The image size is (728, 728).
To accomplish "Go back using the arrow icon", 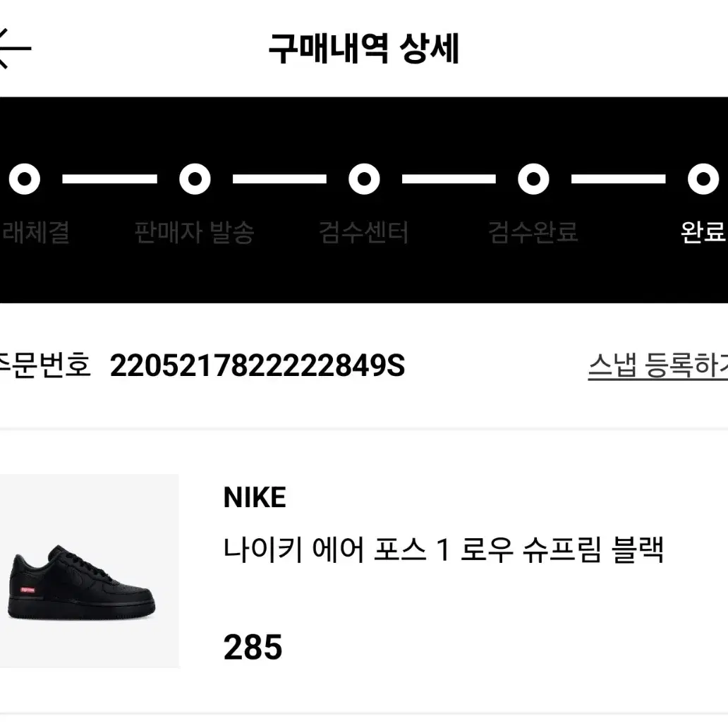I will (x=14, y=48).
